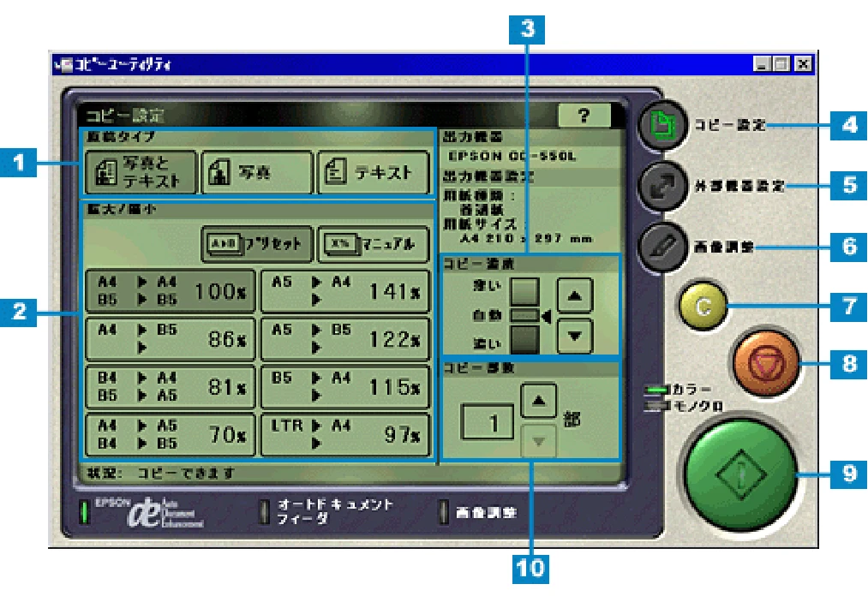The height and width of the screenshot is (602, 868).
Task: Click the copy count field showing 1
Action: (488, 422)
